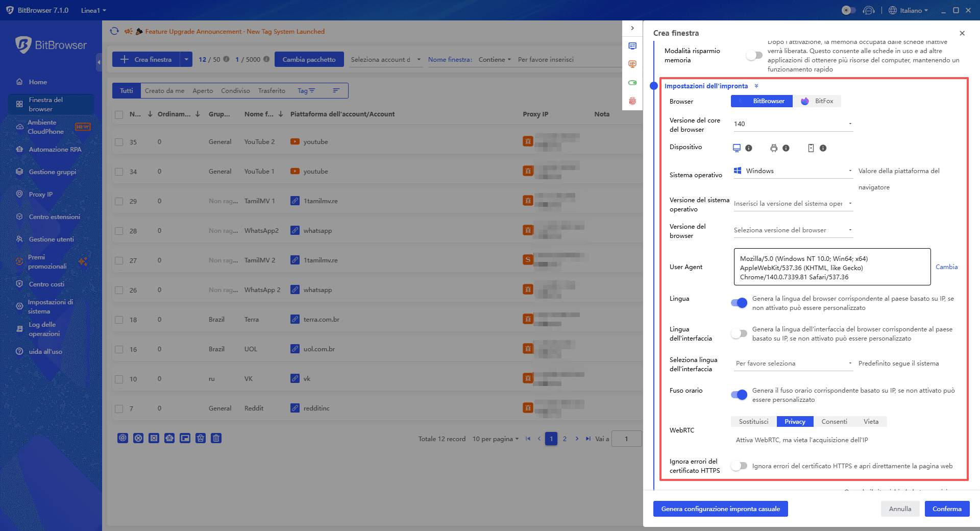This screenshot has height=531, width=980.
Task: Enable the Modalità risparmio memoria switch
Action: tap(754, 55)
